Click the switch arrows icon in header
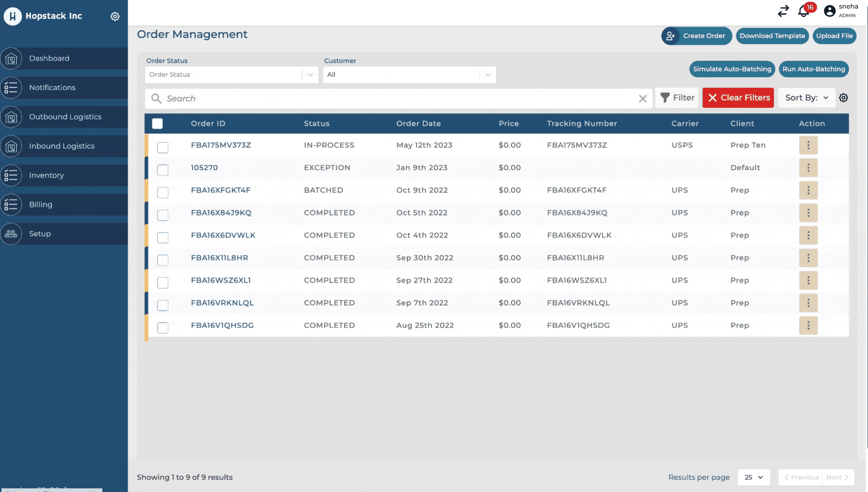Viewport: 868px width, 492px height. click(783, 11)
